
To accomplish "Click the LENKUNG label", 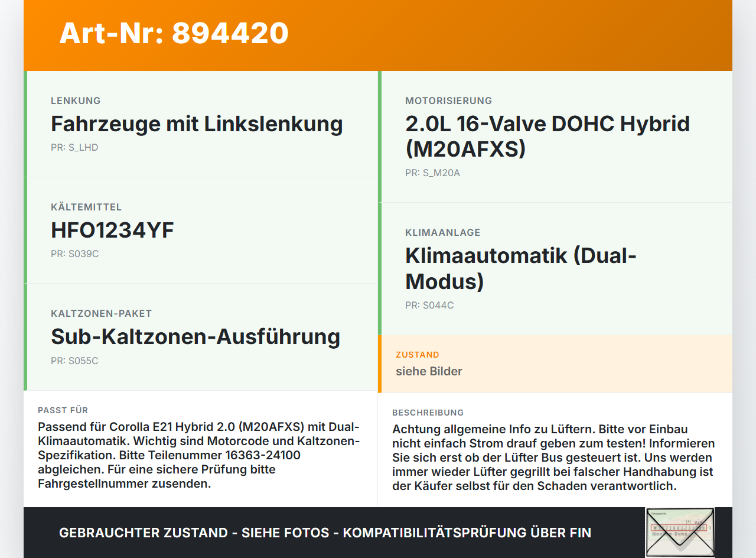I will pos(76,100).
